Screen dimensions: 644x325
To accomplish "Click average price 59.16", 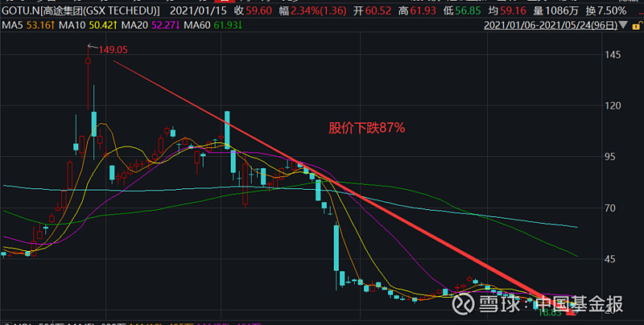I will point(513,10).
